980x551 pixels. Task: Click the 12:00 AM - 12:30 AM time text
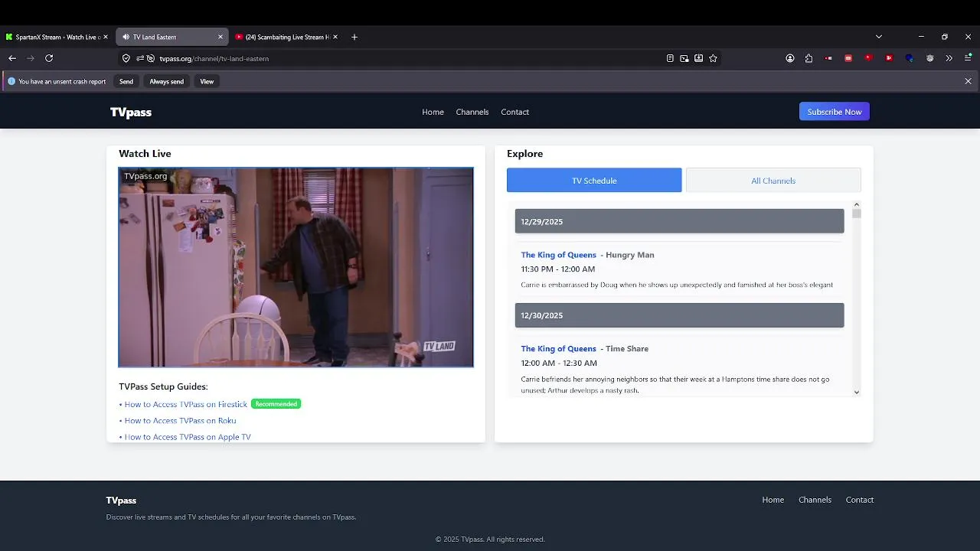click(x=559, y=364)
